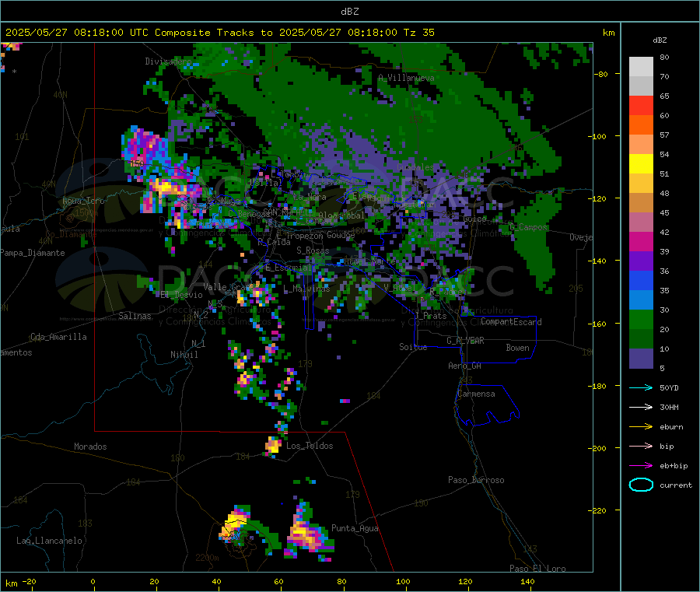700x592 pixels.
Task: Click the 'Nihuil' place label
Action: 184,355
